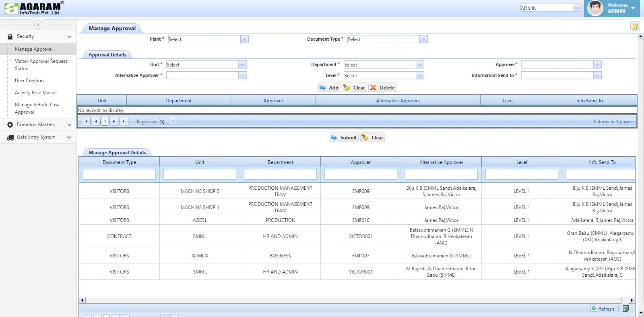
Task: Select the BUSINESS department cell
Action: (x=280, y=256)
